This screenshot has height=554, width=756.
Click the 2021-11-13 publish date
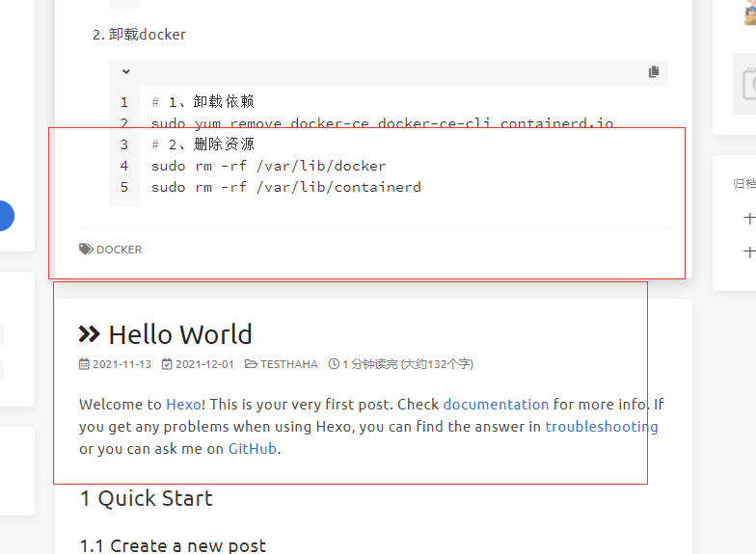[x=121, y=364]
